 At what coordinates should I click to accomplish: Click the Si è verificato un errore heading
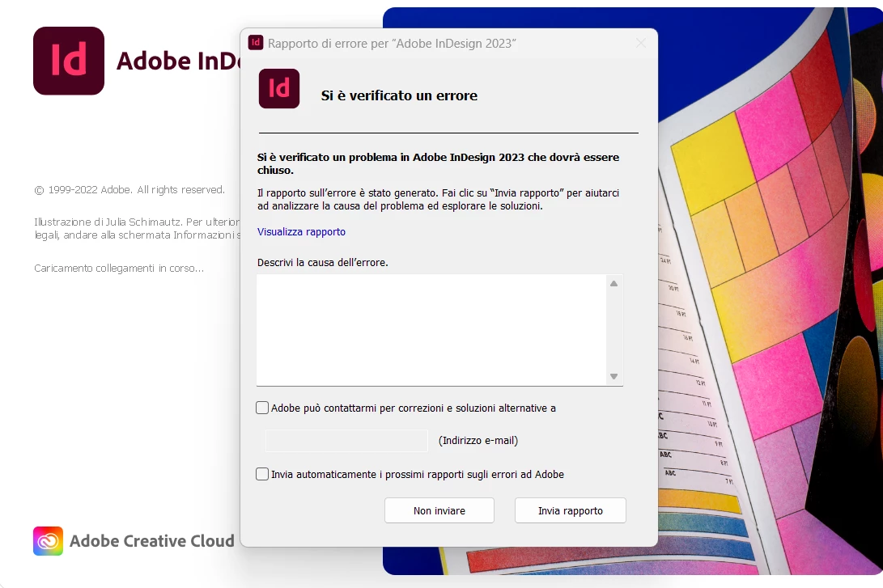399,95
